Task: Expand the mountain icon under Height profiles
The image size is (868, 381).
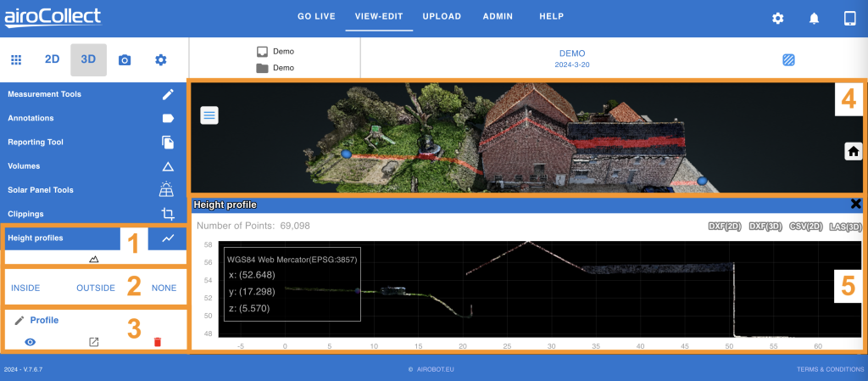Action: pyautogui.click(x=94, y=259)
